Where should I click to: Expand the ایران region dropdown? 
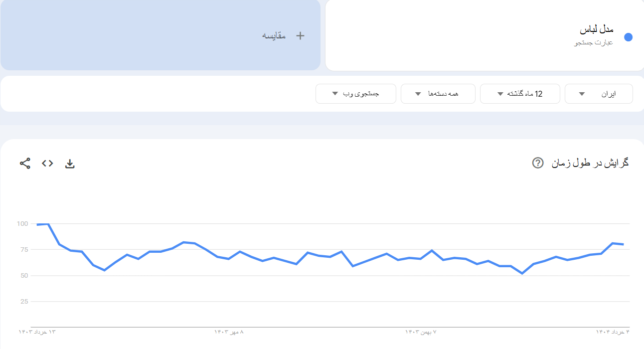599,94
